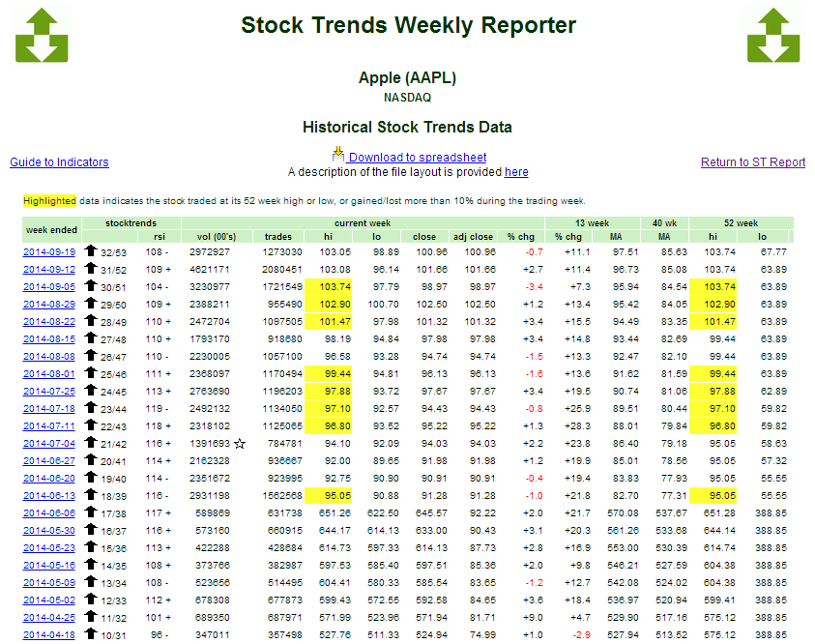Open the 2014-07-25 week link
This screenshot has height=644, width=815.
[49, 392]
